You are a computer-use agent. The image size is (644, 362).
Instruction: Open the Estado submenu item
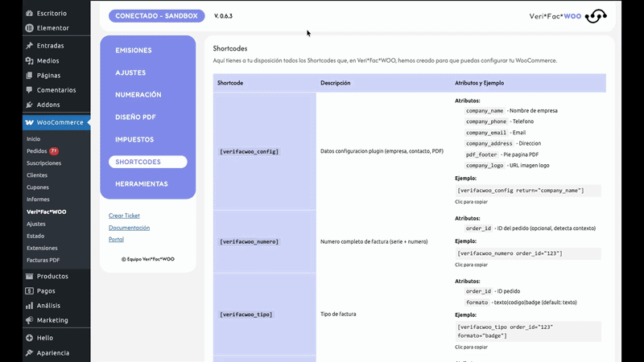(35, 236)
